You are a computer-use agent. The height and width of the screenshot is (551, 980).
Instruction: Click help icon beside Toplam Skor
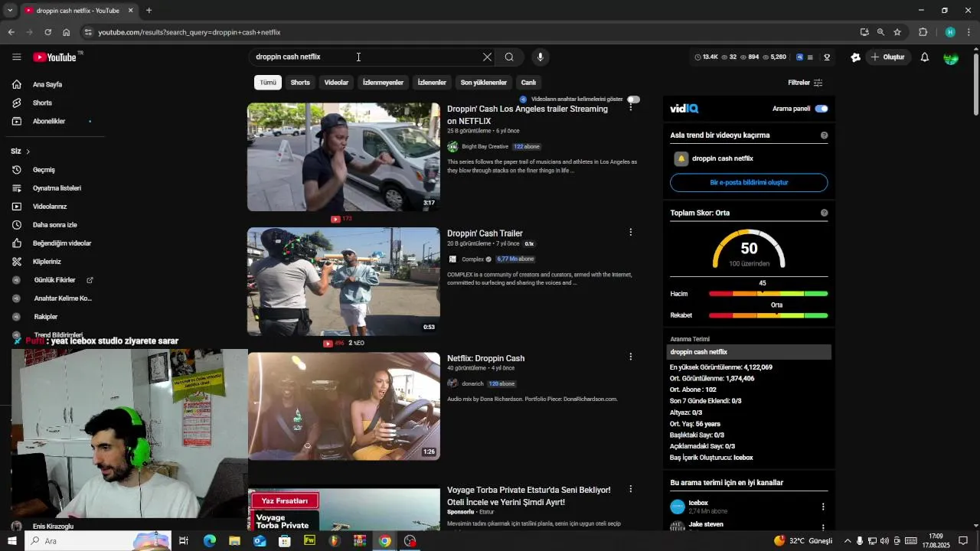(x=824, y=213)
